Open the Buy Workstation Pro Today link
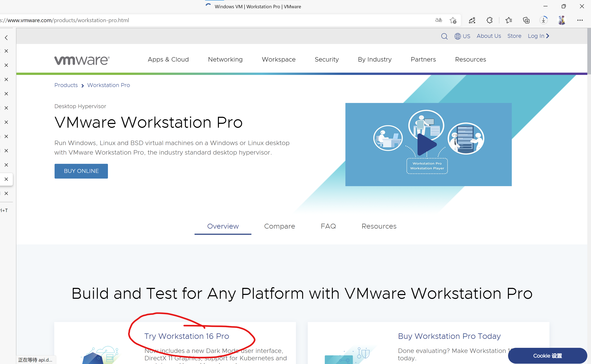Image resolution: width=591 pixels, height=364 pixels. (x=449, y=336)
